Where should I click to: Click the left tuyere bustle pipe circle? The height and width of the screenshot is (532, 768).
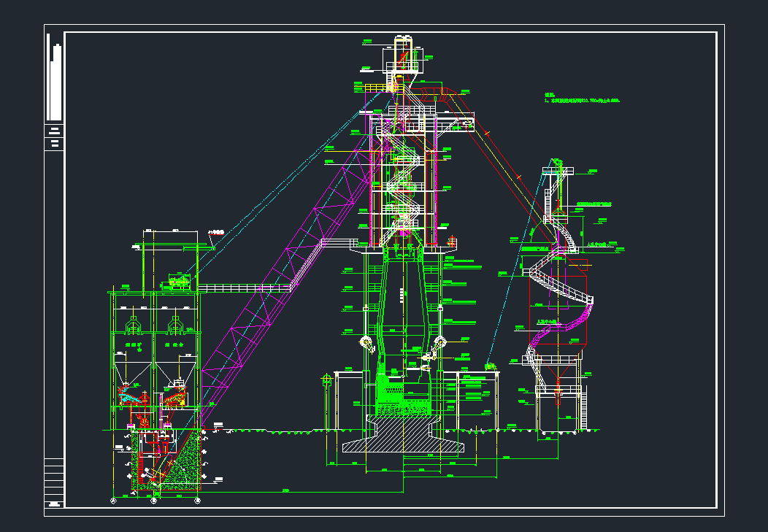pos(364,342)
